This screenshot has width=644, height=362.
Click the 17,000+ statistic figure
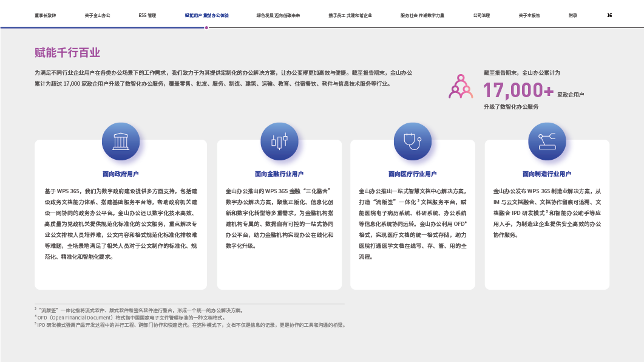[x=518, y=91]
